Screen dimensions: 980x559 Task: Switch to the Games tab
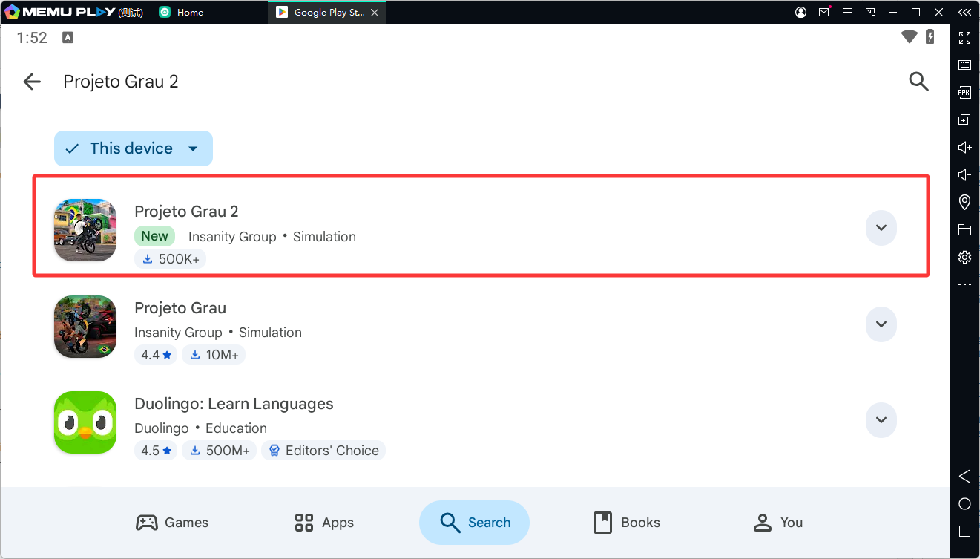pyautogui.click(x=172, y=523)
